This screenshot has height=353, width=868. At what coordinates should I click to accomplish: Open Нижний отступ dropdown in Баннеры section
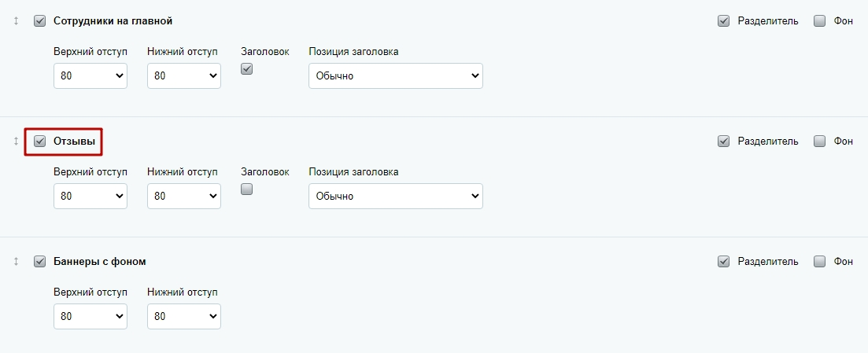coord(183,317)
